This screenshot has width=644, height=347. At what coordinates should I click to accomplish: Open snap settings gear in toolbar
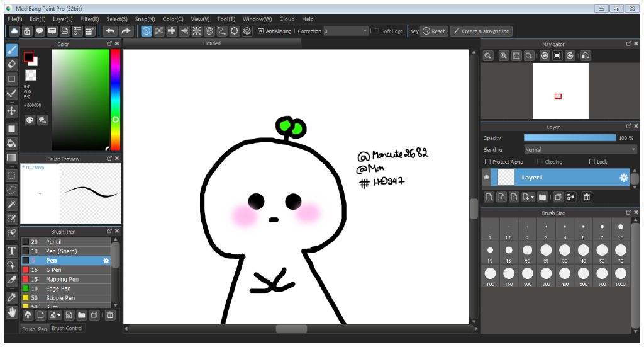coord(247,31)
